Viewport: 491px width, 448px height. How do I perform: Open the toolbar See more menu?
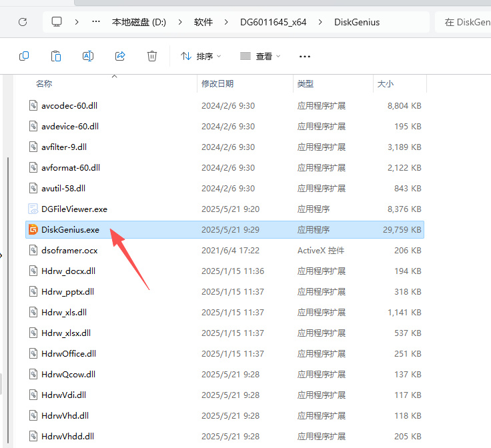coord(305,57)
